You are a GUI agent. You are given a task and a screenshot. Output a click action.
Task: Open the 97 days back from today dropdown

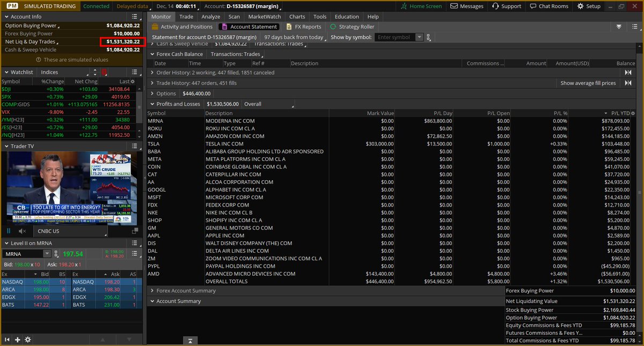294,37
